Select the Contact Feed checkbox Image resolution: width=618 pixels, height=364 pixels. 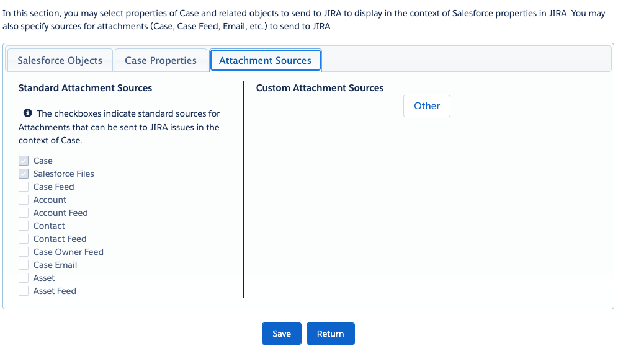[x=24, y=239]
